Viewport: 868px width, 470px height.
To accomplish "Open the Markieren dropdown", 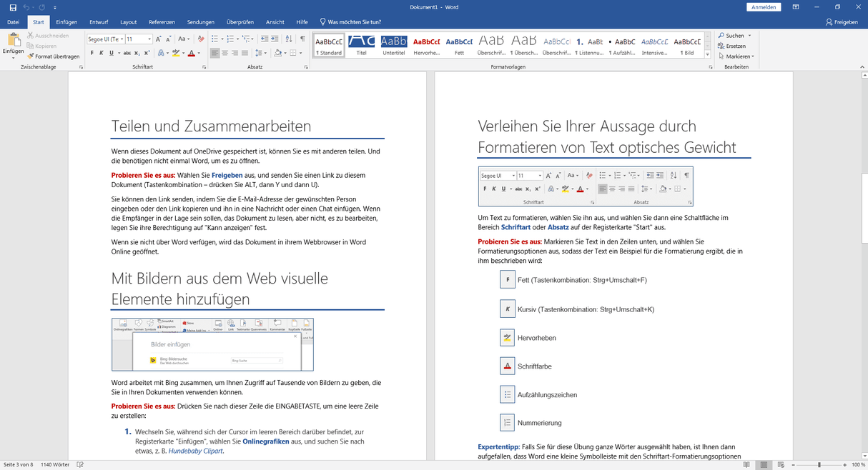I will pyautogui.click(x=737, y=56).
